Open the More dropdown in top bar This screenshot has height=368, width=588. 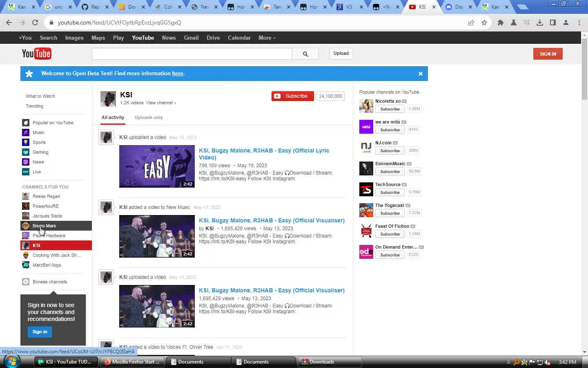pos(267,38)
